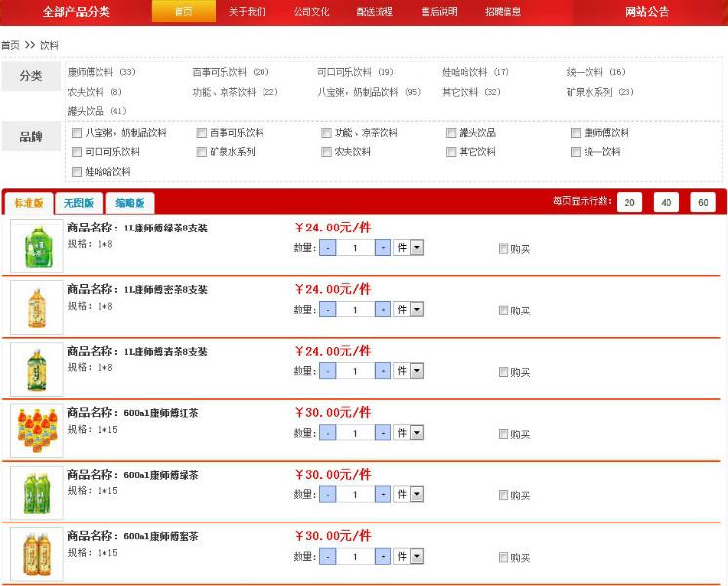Open the 售后说明 menu item

439,11
